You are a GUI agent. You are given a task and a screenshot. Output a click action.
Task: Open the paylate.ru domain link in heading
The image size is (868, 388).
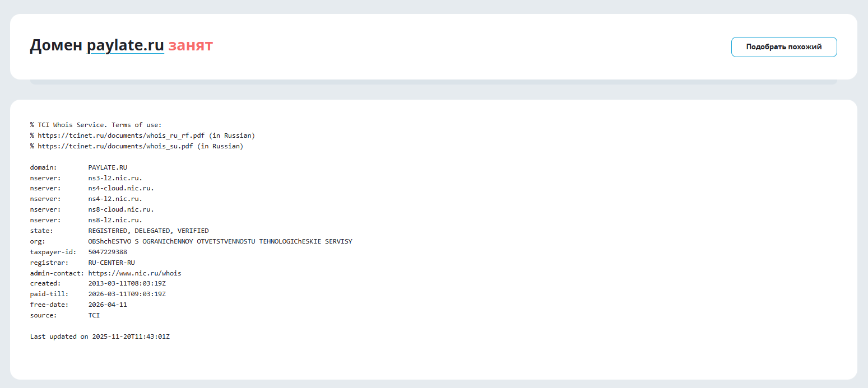tap(126, 45)
